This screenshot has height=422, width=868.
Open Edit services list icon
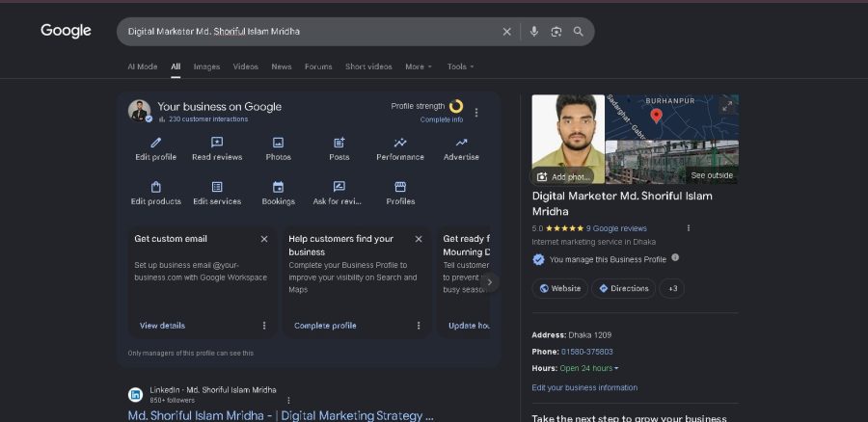(x=217, y=187)
